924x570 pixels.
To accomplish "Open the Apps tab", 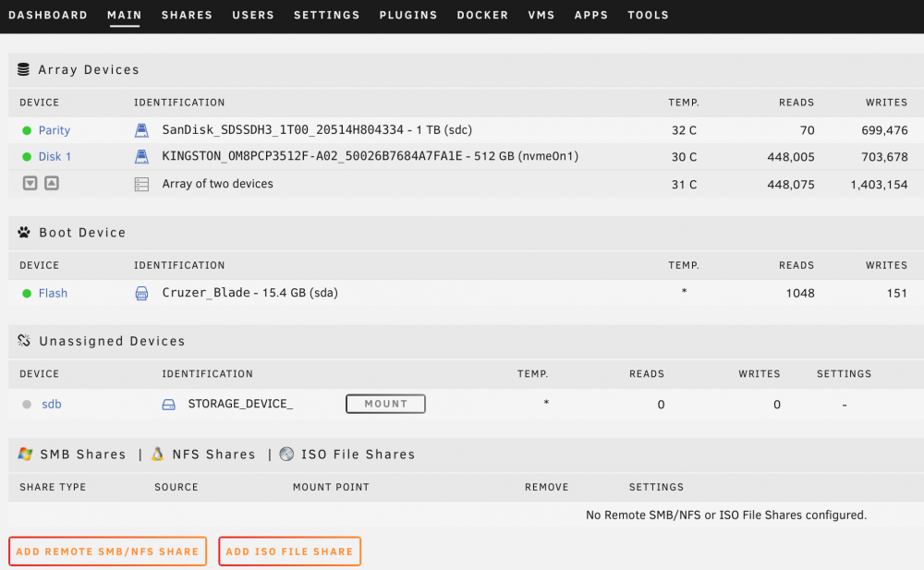I will pyautogui.click(x=591, y=15).
